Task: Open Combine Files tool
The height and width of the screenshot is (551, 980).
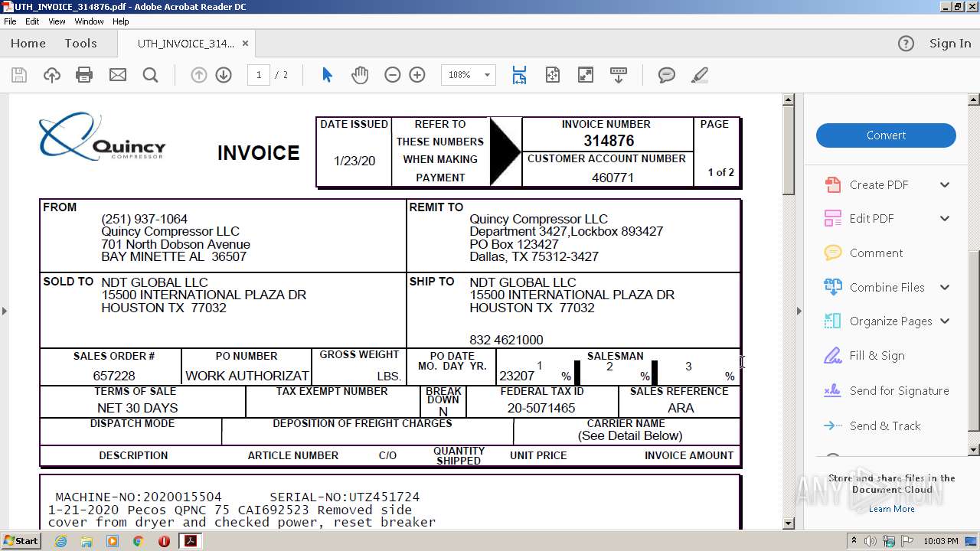Action: (887, 287)
